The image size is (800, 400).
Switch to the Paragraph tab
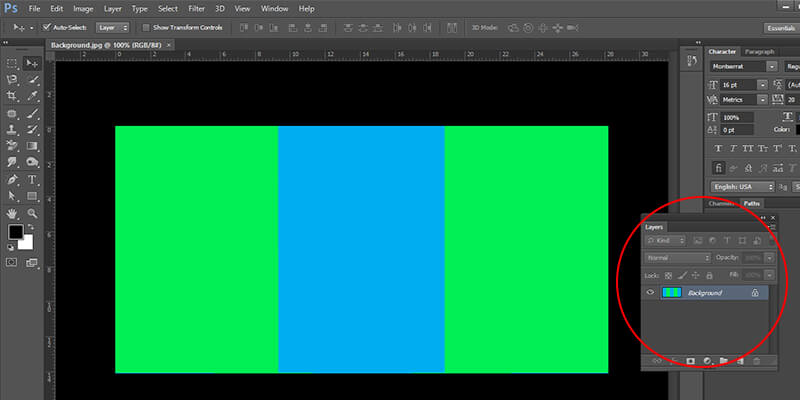click(759, 52)
